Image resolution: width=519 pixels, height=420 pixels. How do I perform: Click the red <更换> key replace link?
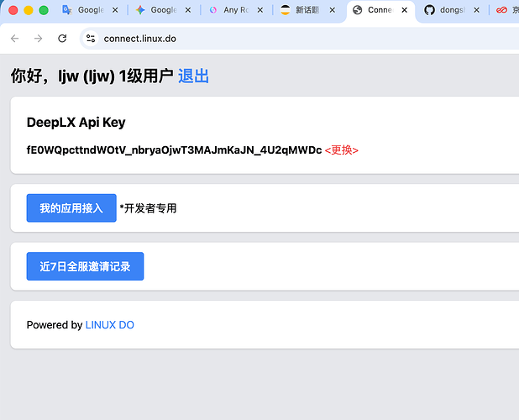pos(341,150)
